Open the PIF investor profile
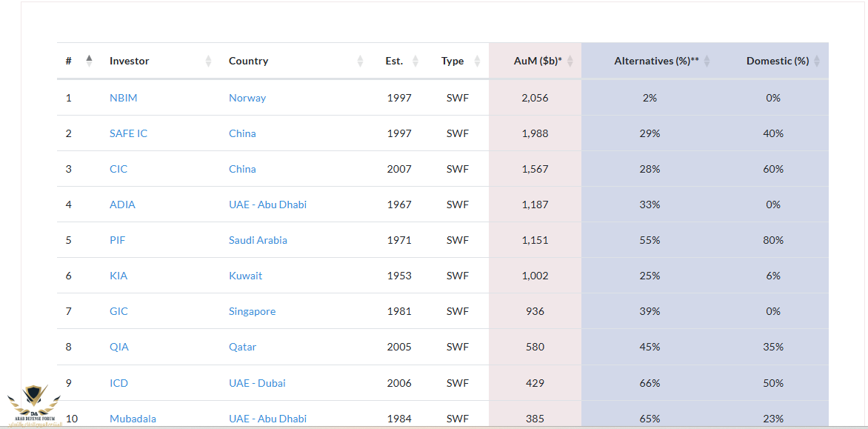 coord(117,240)
